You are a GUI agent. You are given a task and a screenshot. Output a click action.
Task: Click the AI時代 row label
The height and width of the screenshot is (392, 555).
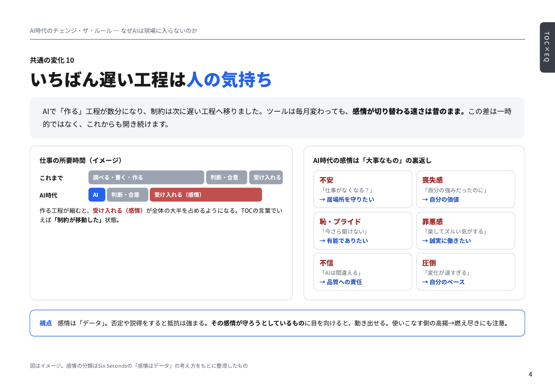tap(48, 195)
